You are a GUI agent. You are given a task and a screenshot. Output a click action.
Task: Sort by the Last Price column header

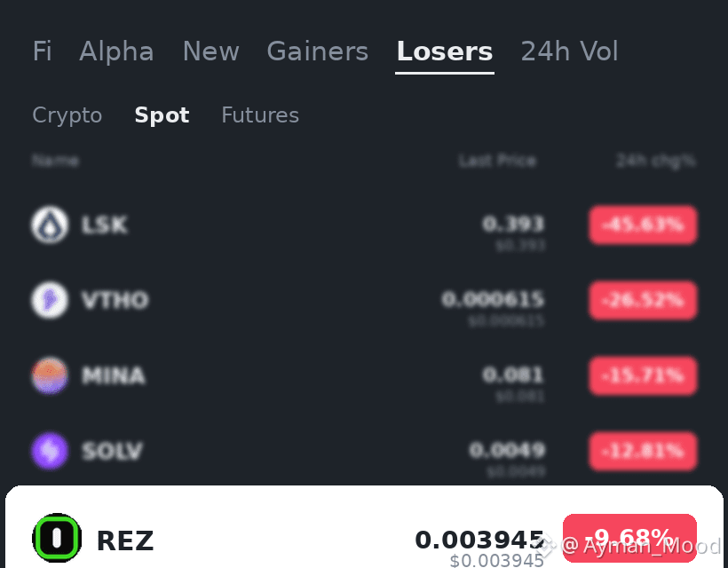(497, 161)
